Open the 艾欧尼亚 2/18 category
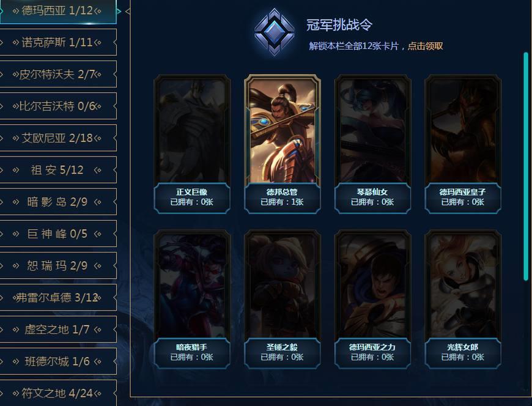Viewport: 532px width, 406px height. (57, 138)
